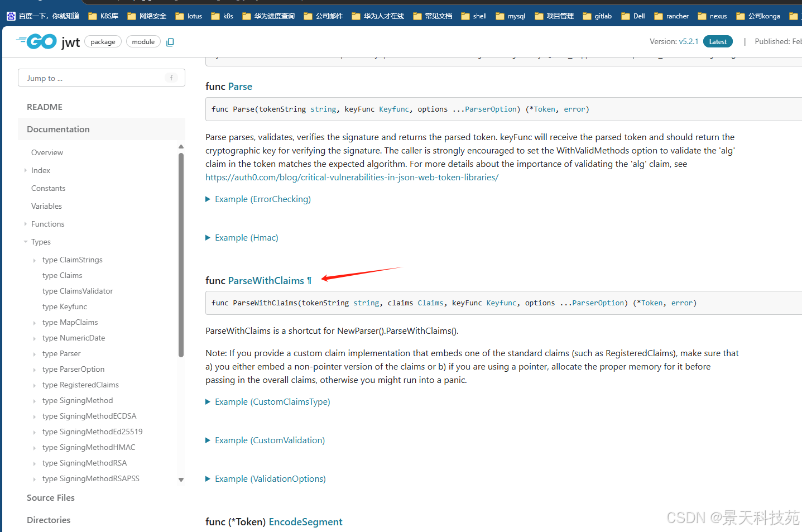Image resolution: width=802 pixels, height=532 pixels.
Task: Expand Example (ErrorChecking) disclosure
Action: 258,199
